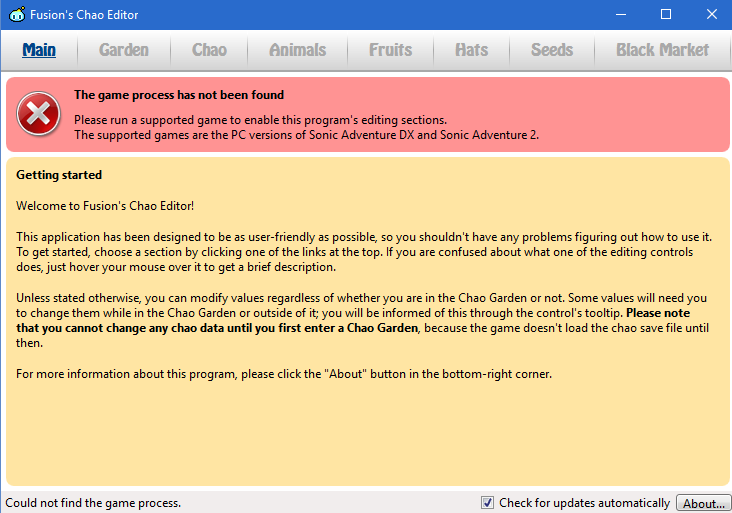Viewport: 732px width, 513px height.
Task: Open the Main tab
Action: 39,50
